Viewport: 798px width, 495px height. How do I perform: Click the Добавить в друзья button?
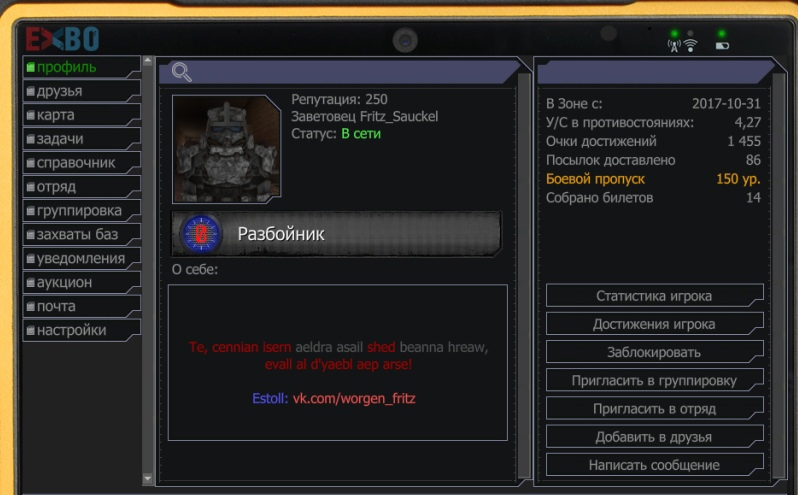[654, 436]
